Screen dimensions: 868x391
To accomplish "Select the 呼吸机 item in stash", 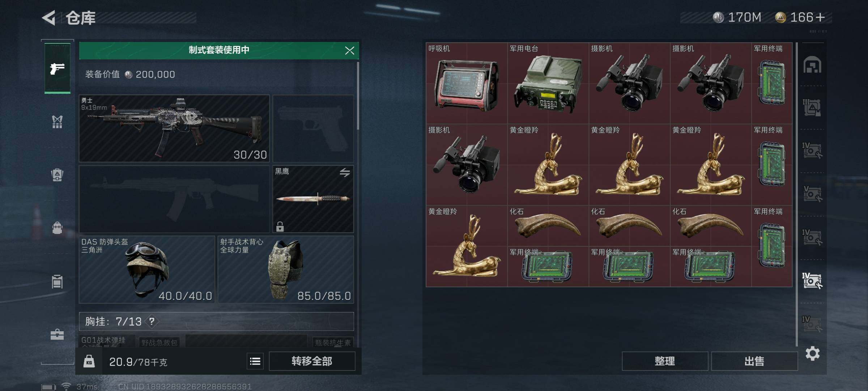I will (x=467, y=83).
